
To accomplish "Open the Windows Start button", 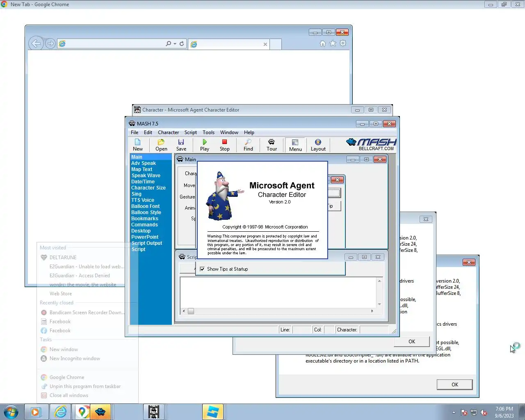I will pyautogui.click(x=11, y=412).
